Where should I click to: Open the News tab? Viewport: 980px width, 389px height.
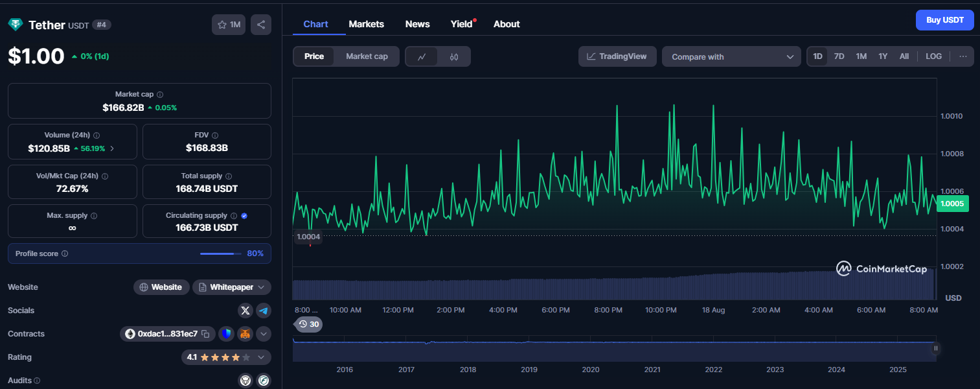[417, 24]
